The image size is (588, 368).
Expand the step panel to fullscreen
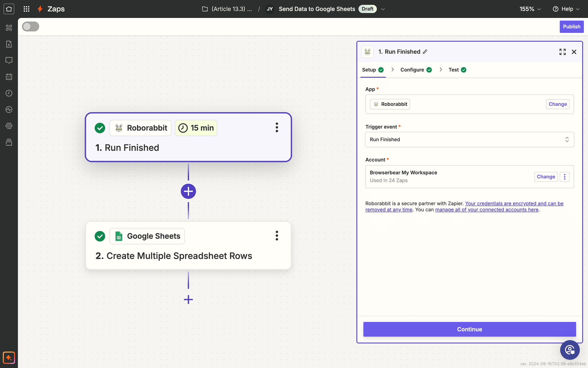[562, 52]
